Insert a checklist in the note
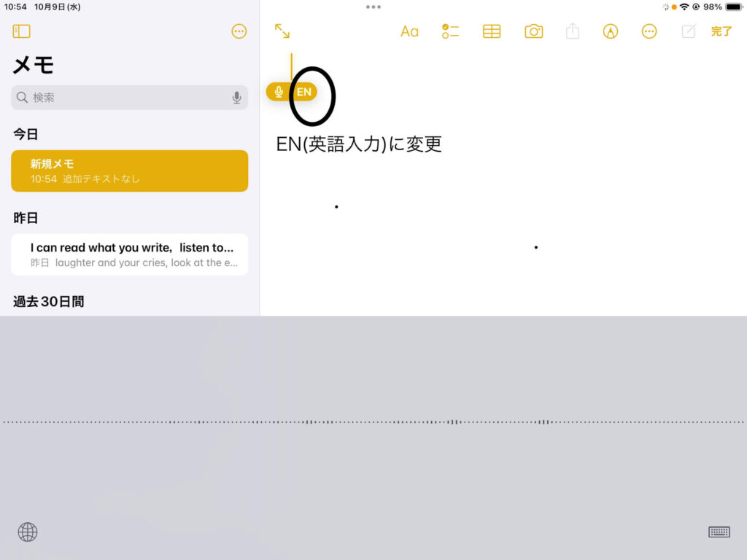 pyautogui.click(x=450, y=31)
